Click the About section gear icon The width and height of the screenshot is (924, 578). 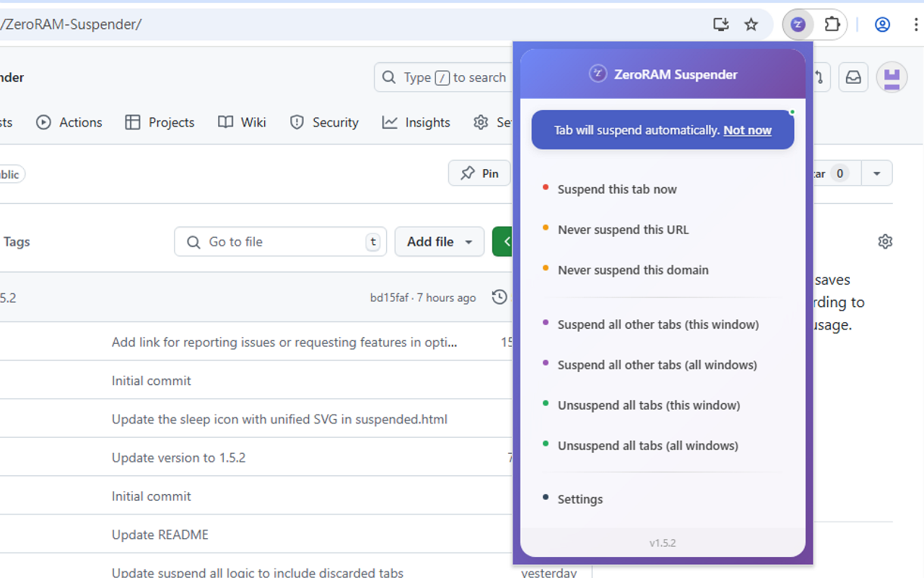[885, 241]
